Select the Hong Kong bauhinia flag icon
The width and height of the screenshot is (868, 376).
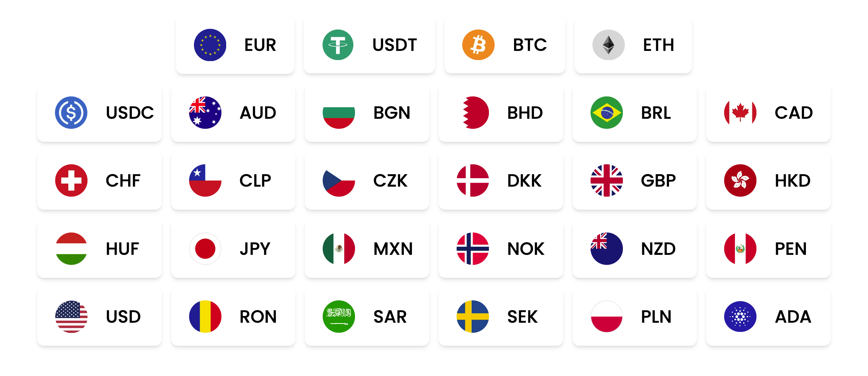click(x=740, y=181)
